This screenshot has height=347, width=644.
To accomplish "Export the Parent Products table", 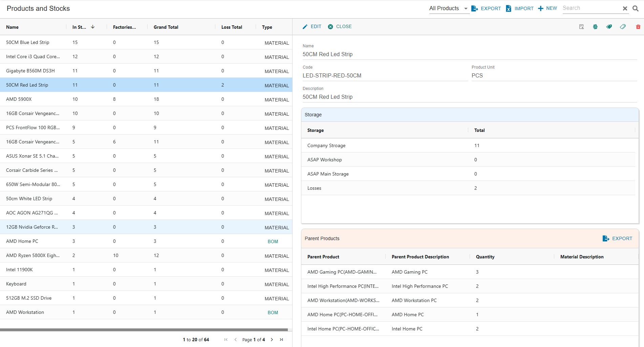I will (x=617, y=238).
